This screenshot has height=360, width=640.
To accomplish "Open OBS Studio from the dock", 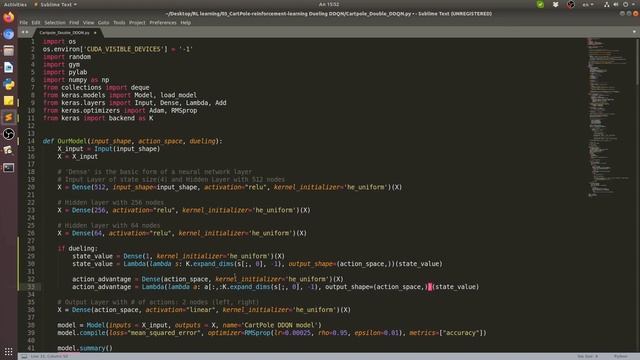I will (x=9, y=134).
